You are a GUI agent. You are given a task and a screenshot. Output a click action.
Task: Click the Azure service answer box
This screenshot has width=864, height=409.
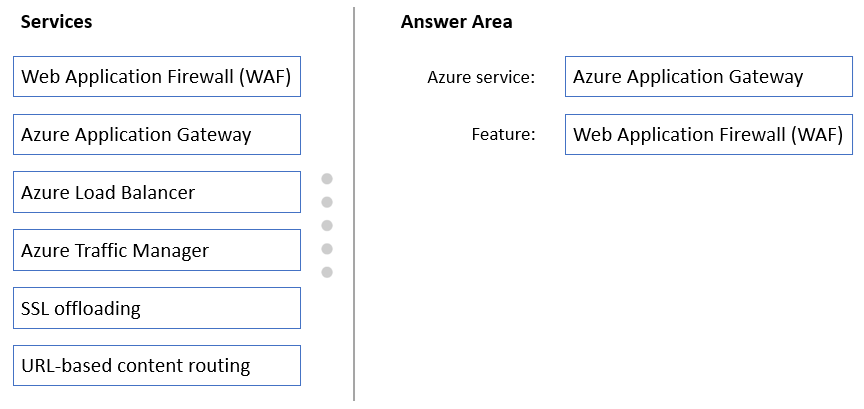click(x=709, y=76)
